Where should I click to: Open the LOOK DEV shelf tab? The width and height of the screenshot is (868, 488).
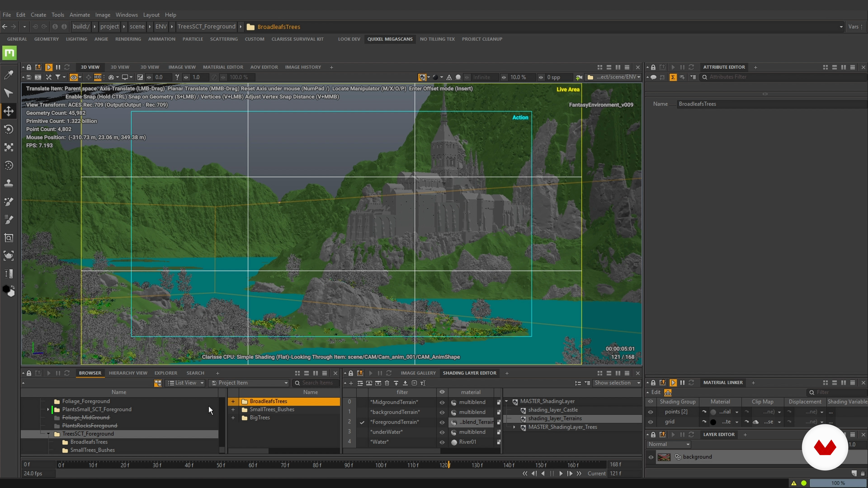349,39
